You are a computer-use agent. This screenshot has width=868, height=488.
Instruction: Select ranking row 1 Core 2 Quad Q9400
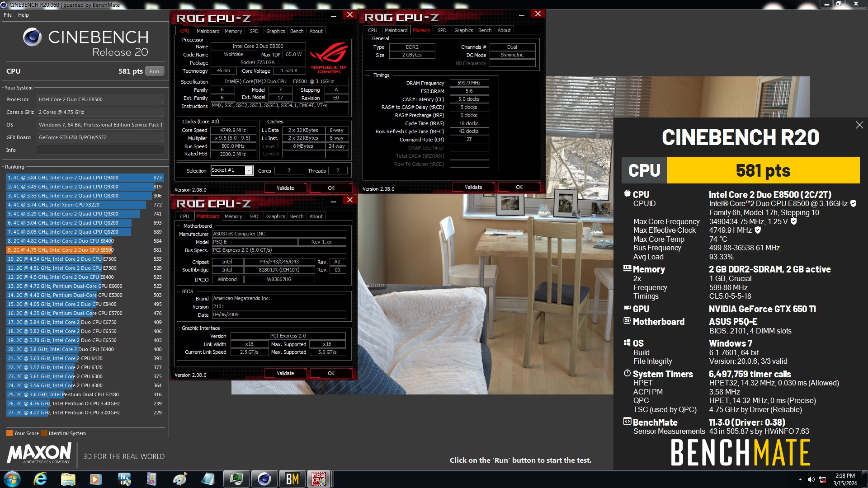(85, 178)
